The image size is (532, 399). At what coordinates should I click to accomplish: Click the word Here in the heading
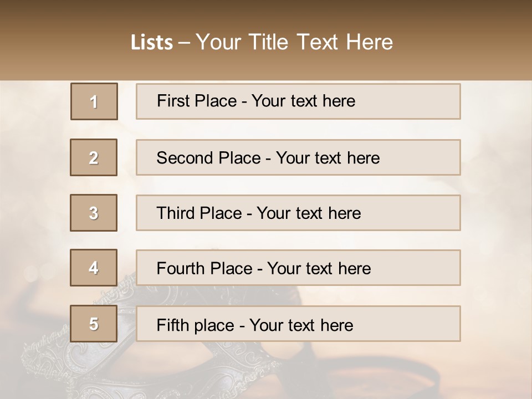(x=369, y=42)
